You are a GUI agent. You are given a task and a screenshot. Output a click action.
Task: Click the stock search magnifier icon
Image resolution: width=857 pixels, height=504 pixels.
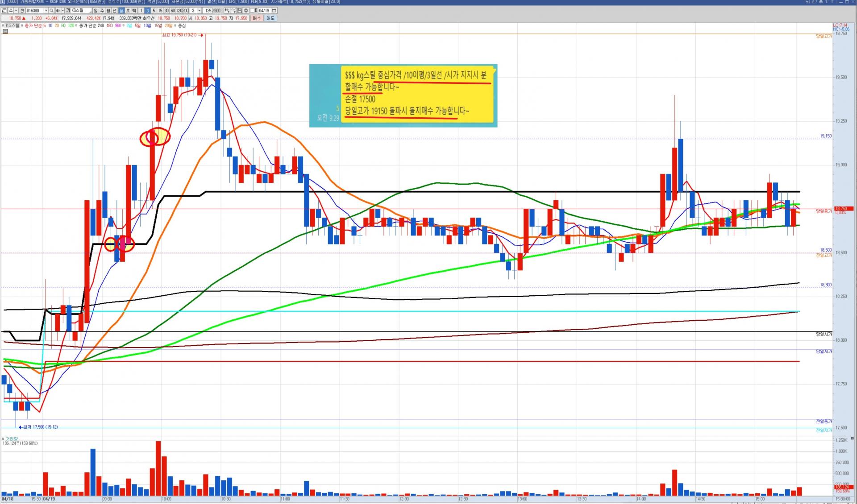click(x=51, y=11)
